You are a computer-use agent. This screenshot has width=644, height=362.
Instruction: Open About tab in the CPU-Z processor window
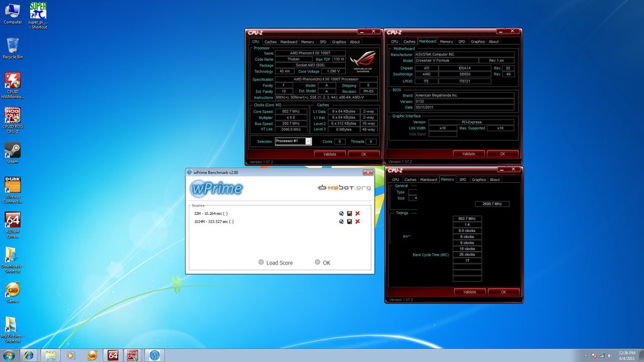tap(355, 42)
